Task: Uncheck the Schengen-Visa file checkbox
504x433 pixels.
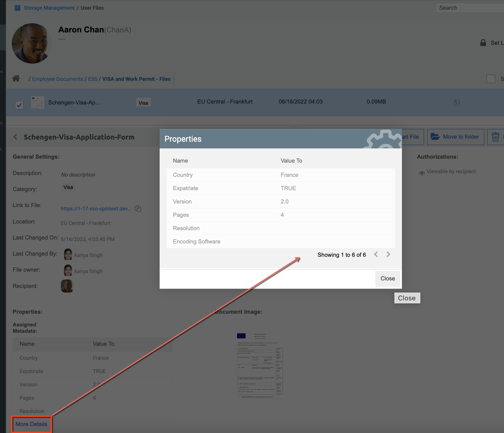Action: (19, 105)
